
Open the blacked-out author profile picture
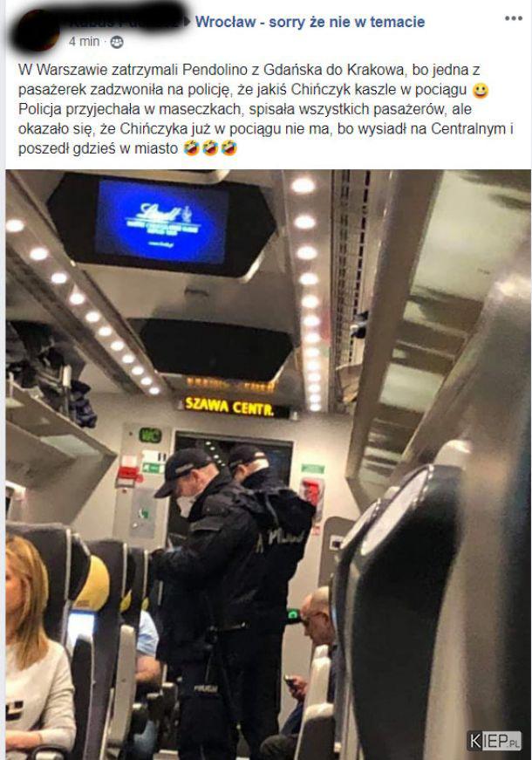pos(37,30)
